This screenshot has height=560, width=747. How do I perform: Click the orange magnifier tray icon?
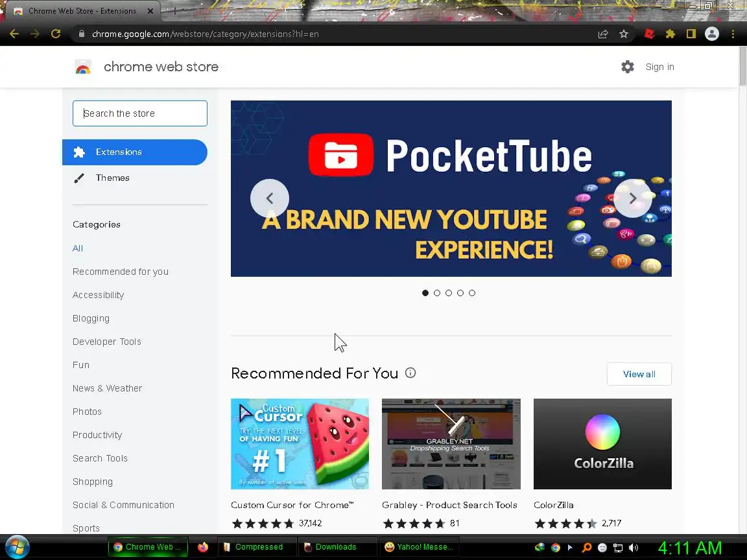(586, 548)
